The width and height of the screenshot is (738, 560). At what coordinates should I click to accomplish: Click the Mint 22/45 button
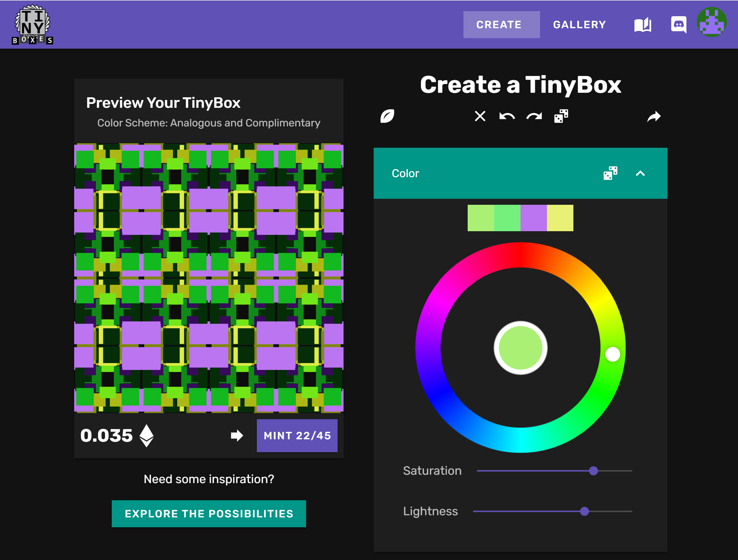[x=297, y=435]
